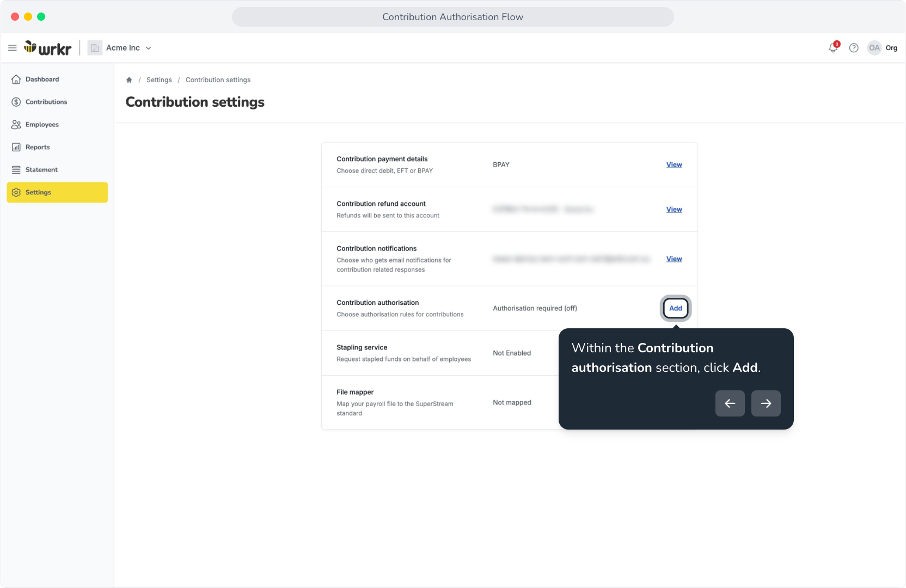Click the BPAY payment value
Screen dimensions: 906x588
[501, 165]
